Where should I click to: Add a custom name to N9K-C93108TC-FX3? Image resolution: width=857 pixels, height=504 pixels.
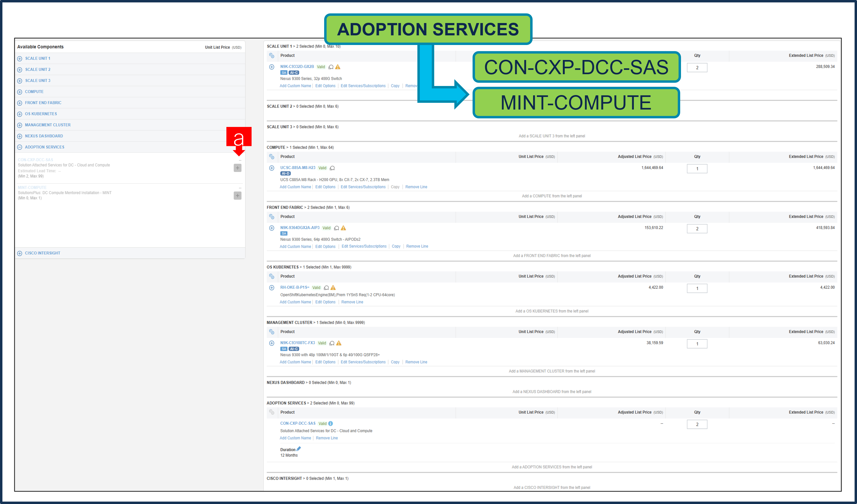pos(295,362)
